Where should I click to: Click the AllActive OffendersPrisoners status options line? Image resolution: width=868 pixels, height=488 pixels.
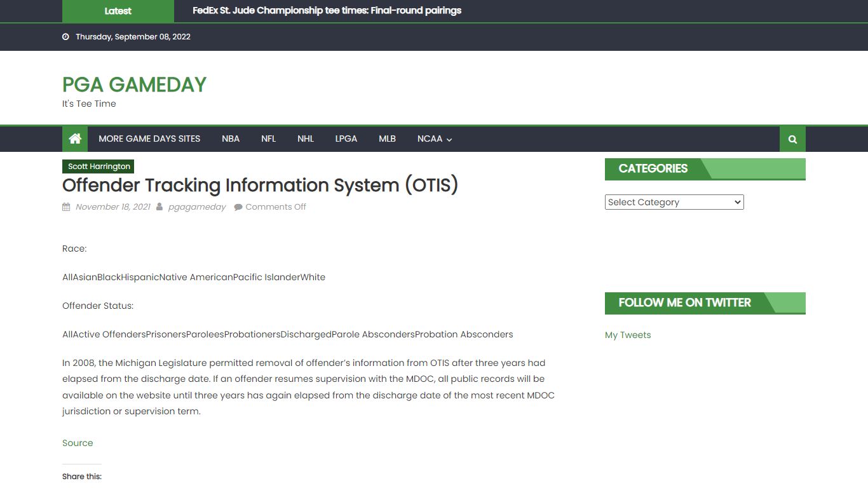[x=288, y=334]
